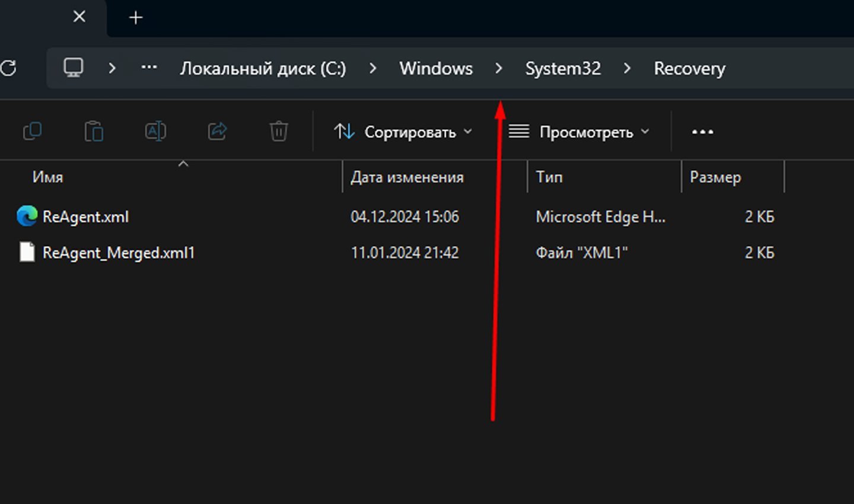Open a new Explorer tab
854x504 pixels.
[x=136, y=18]
